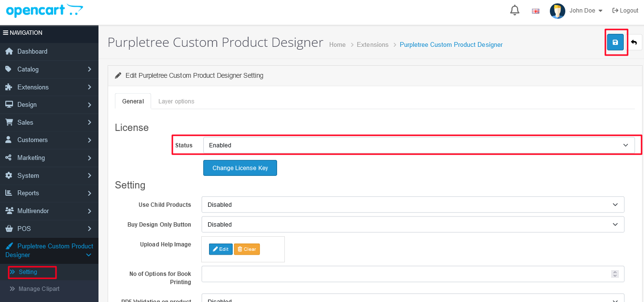Go to the Home breadcrumb link

[x=337, y=44]
